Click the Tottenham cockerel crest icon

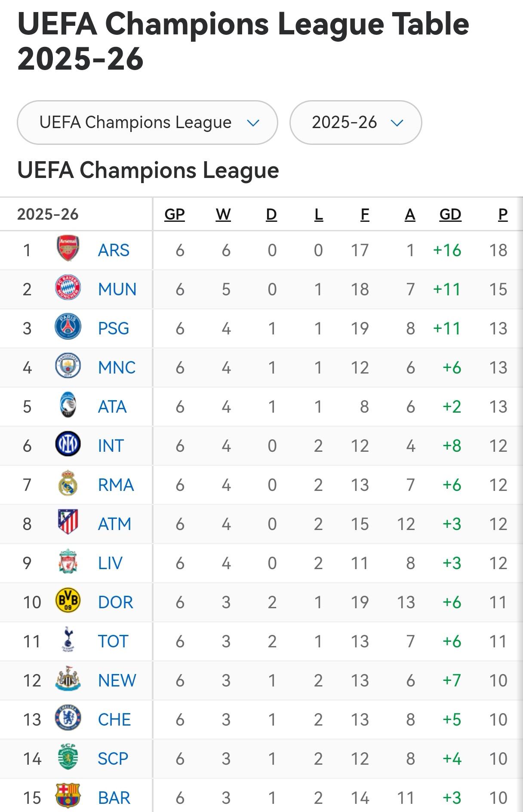click(x=68, y=640)
